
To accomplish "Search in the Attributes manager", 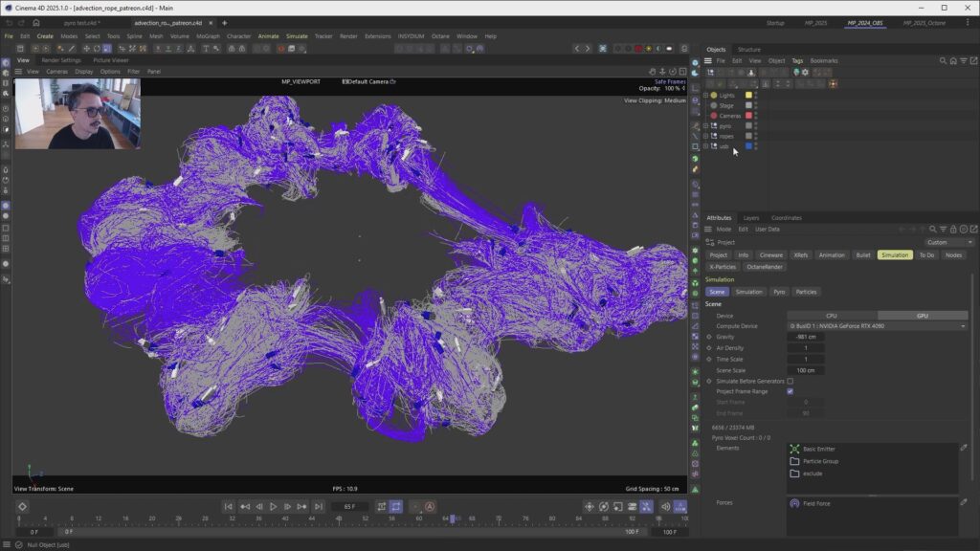I will coord(932,230).
